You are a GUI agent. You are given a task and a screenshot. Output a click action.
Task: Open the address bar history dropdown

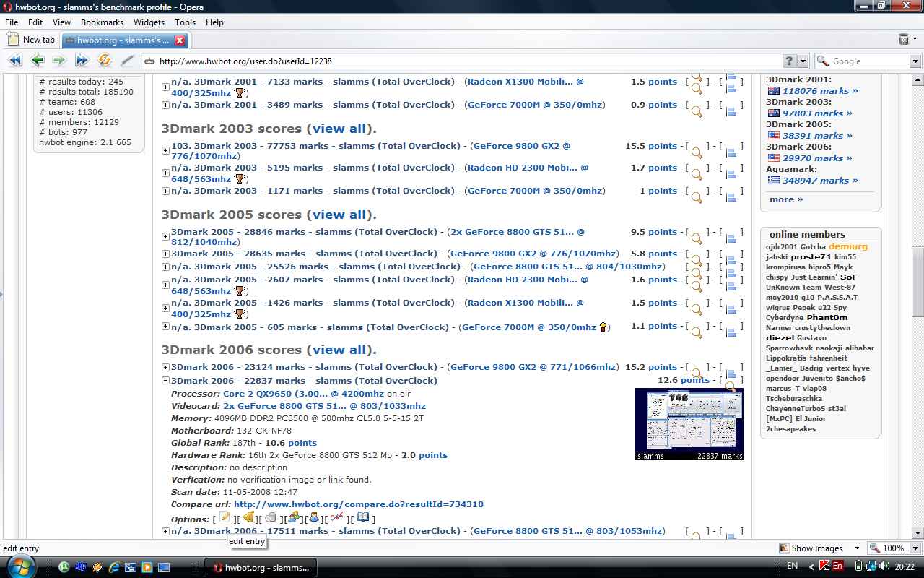pyautogui.click(x=803, y=61)
